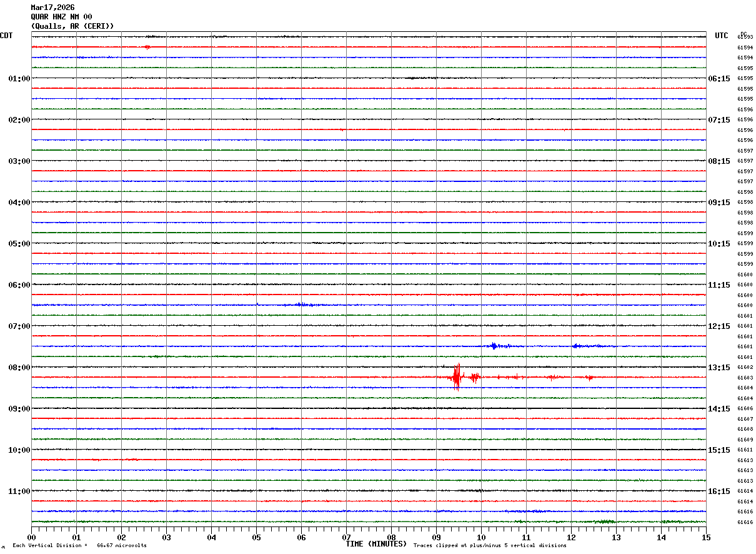The width and height of the screenshot is (756, 554).
Task: Click the (Qualls, AR (CERI)) location text
Action: click(72, 26)
